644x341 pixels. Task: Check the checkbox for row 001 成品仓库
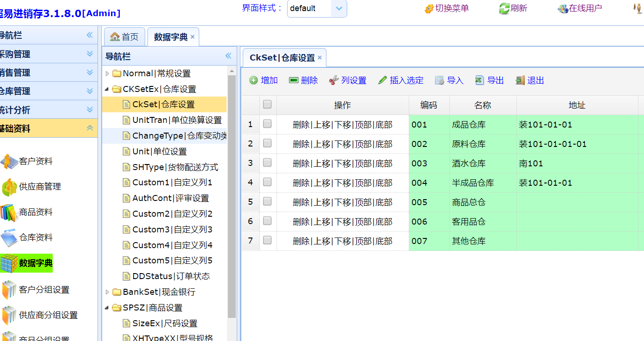point(267,124)
